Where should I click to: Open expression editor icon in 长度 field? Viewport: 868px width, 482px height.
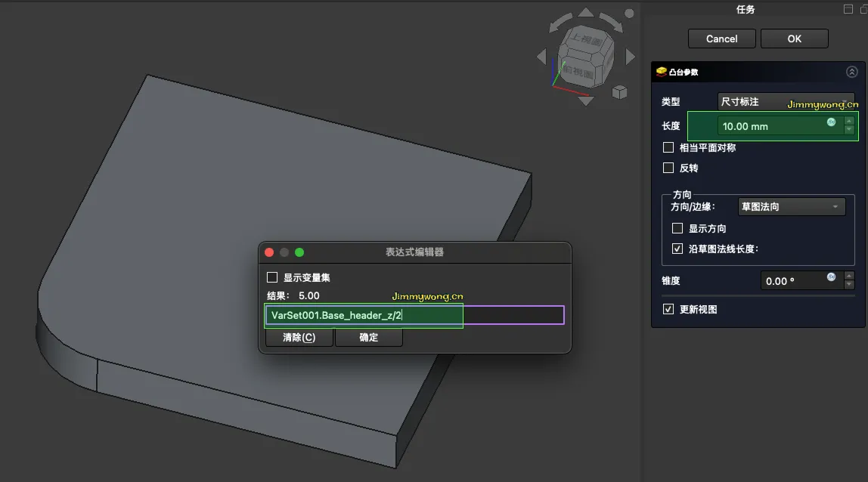click(x=832, y=122)
